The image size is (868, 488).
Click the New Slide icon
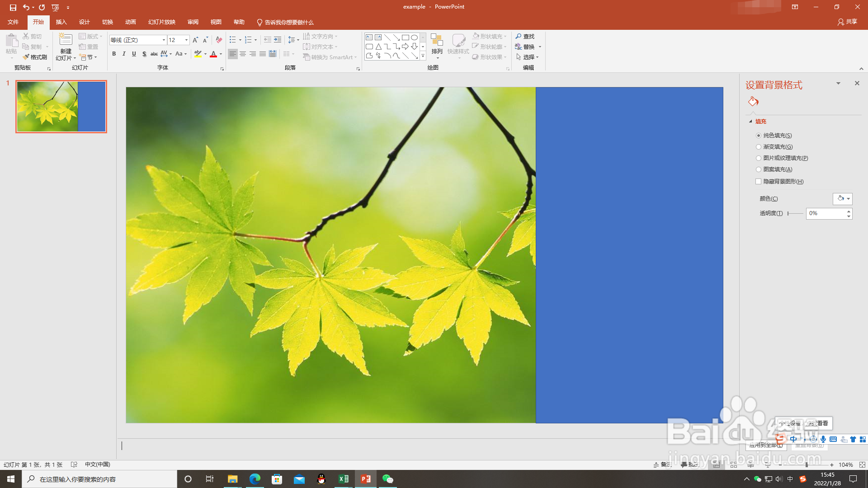(66, 40)
